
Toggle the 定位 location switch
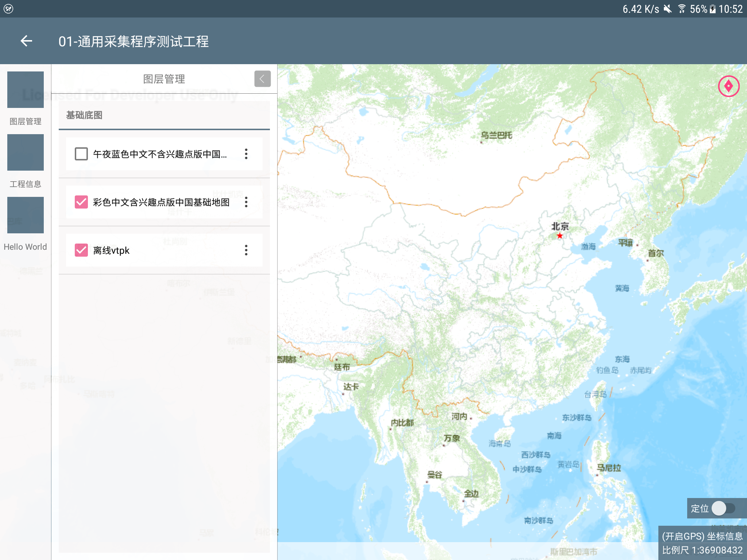(x=723, y=508)
